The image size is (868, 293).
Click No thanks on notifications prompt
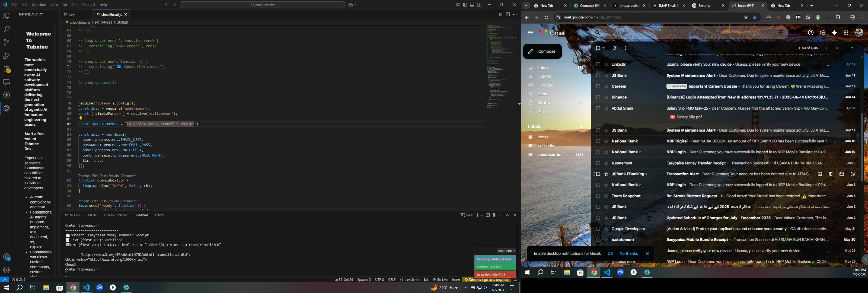pyautogui.click(x=628, y=254)
